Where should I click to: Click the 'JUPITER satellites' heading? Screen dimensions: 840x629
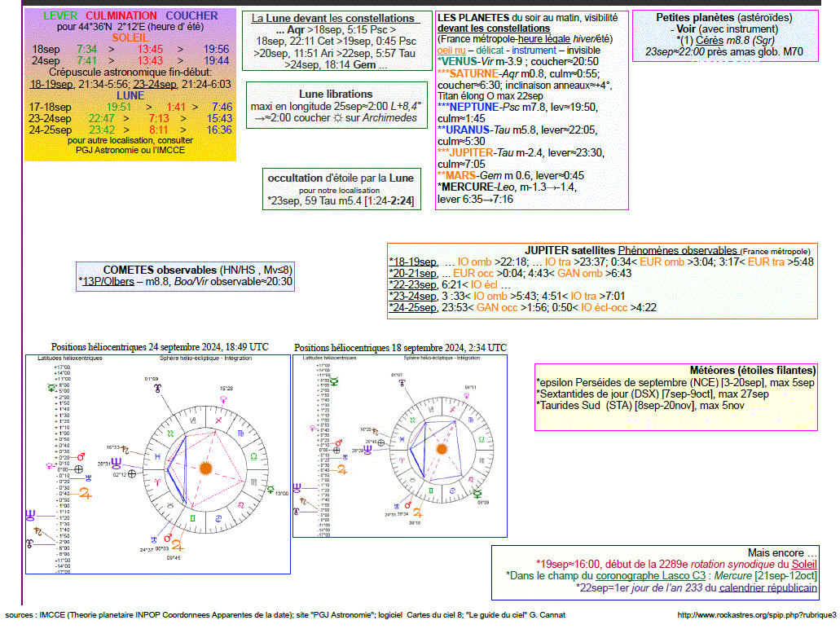[570, 250]
